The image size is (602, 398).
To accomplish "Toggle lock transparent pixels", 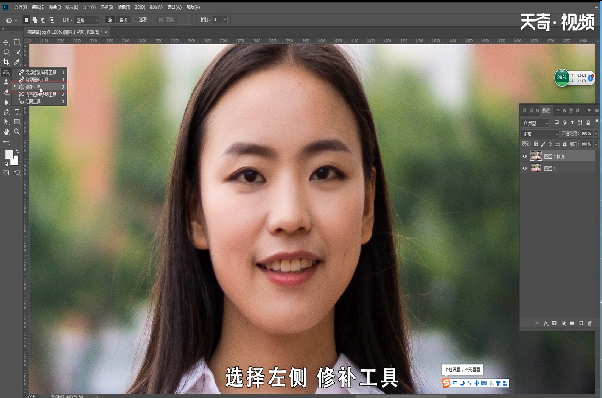I will pyautogui.click(x=536, y=144).
